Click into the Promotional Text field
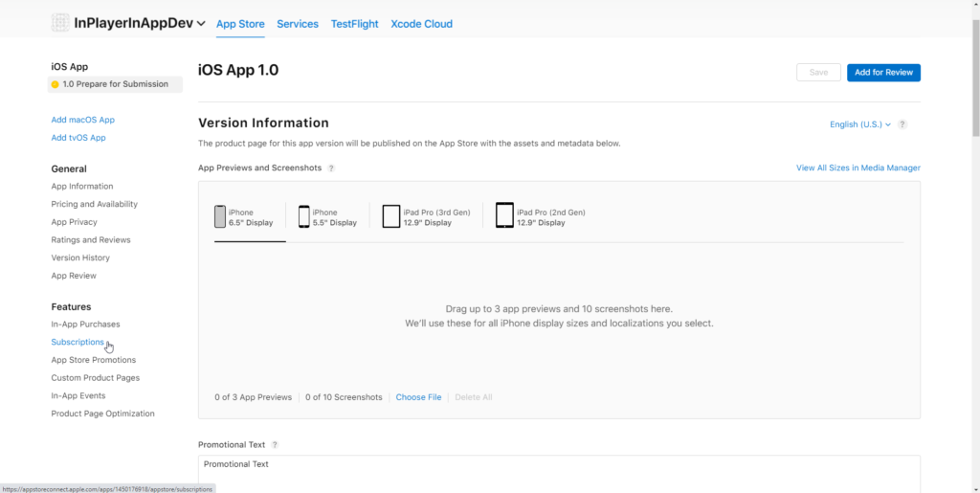Viewport: 980px width, 493px height. point(559,474)
